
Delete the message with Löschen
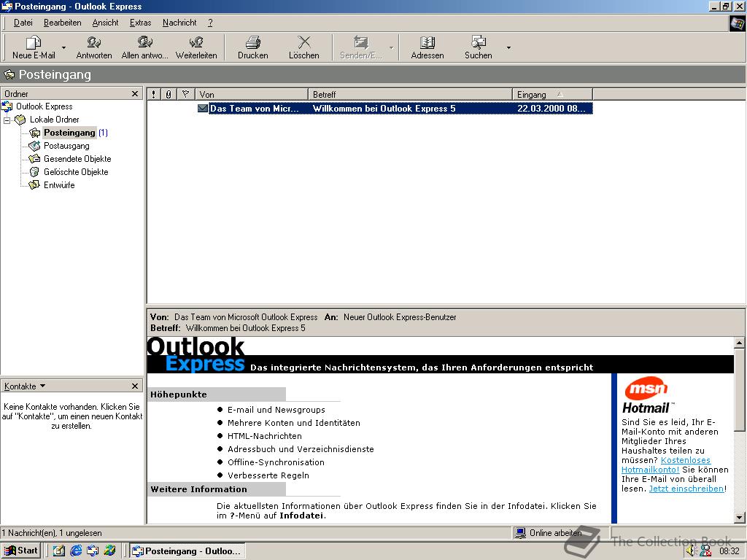(304, 47)
